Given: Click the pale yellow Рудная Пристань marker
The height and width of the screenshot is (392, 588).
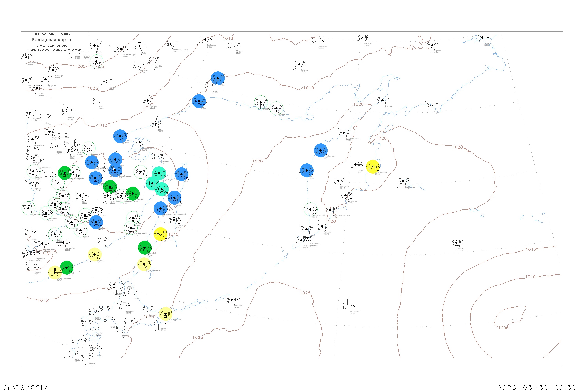Looking at the screenshot, I should click(x=55, y=272).
